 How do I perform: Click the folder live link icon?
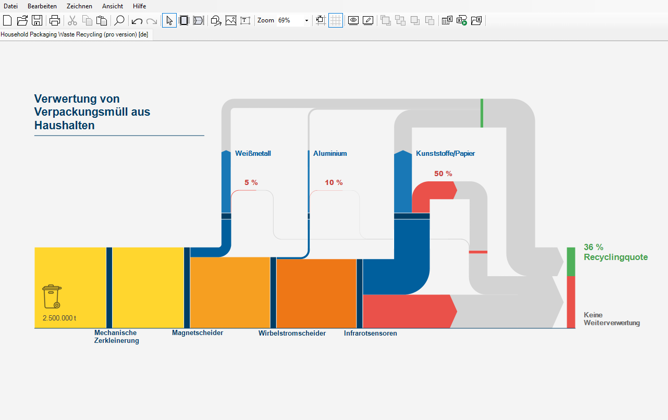[x=476, y=20]
